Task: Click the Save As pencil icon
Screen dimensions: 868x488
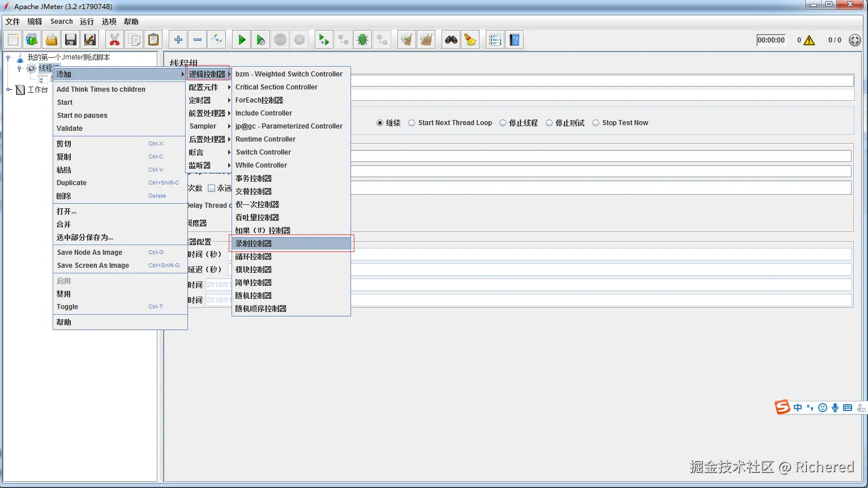Action: pos(90,40)
